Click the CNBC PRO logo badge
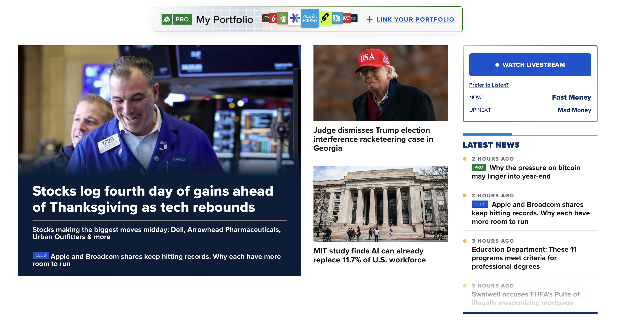Viewport: 644px width, 327px height. coord(177,19)
